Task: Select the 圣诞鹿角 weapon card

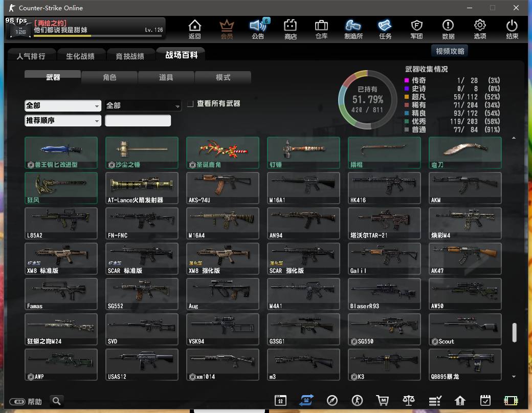Action: 223,153
